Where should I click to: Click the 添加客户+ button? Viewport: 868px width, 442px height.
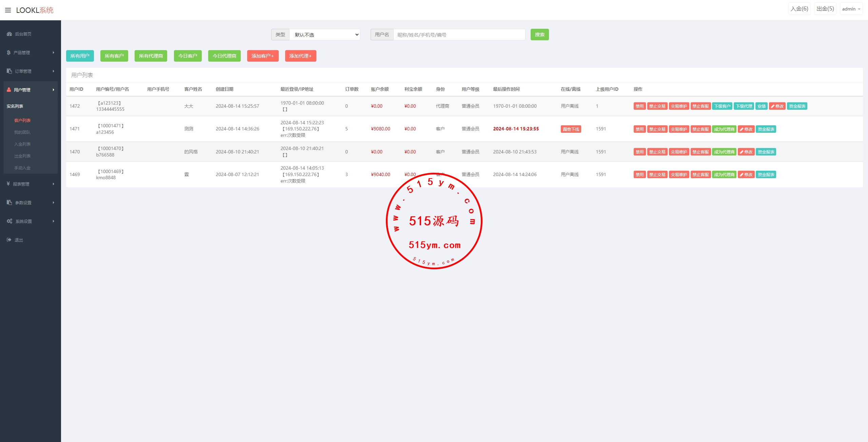tap(262, 56)
